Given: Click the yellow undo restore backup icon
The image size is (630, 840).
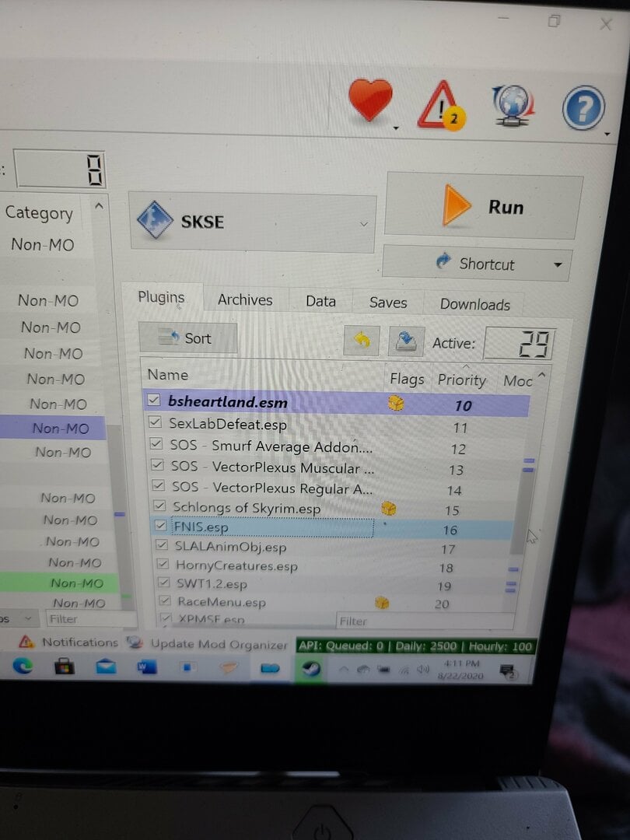Looking at the screenshot, I should [x=362, y=340].
